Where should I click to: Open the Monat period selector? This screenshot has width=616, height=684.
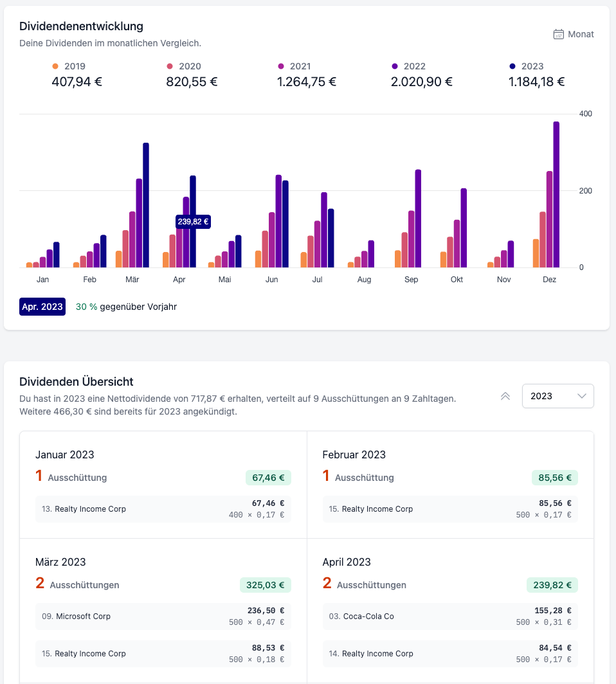point(580,34)
